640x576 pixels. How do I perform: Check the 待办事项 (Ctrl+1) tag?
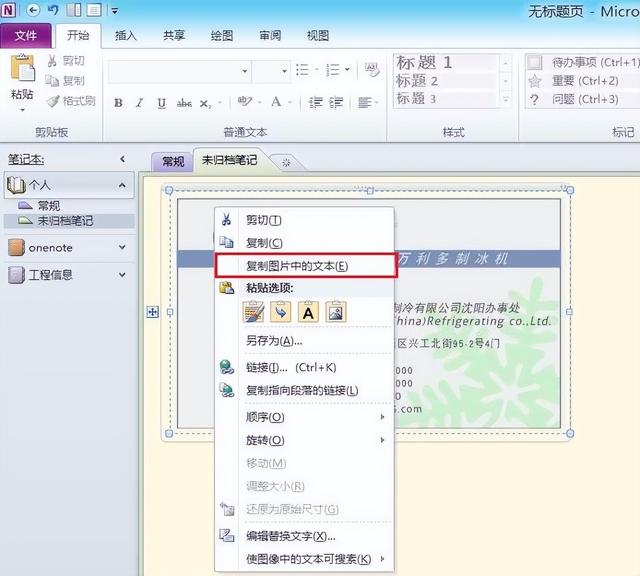coord(583,62)
